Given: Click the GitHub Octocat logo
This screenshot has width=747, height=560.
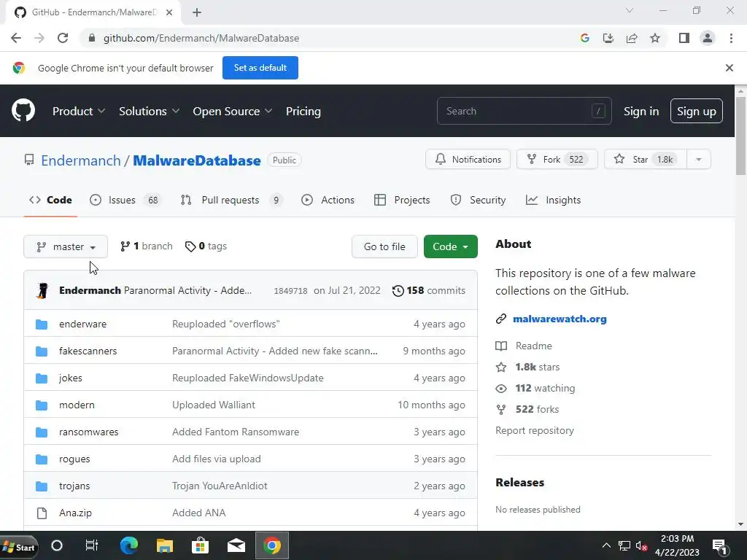Looking at the screenshot, I should (23, 111).
